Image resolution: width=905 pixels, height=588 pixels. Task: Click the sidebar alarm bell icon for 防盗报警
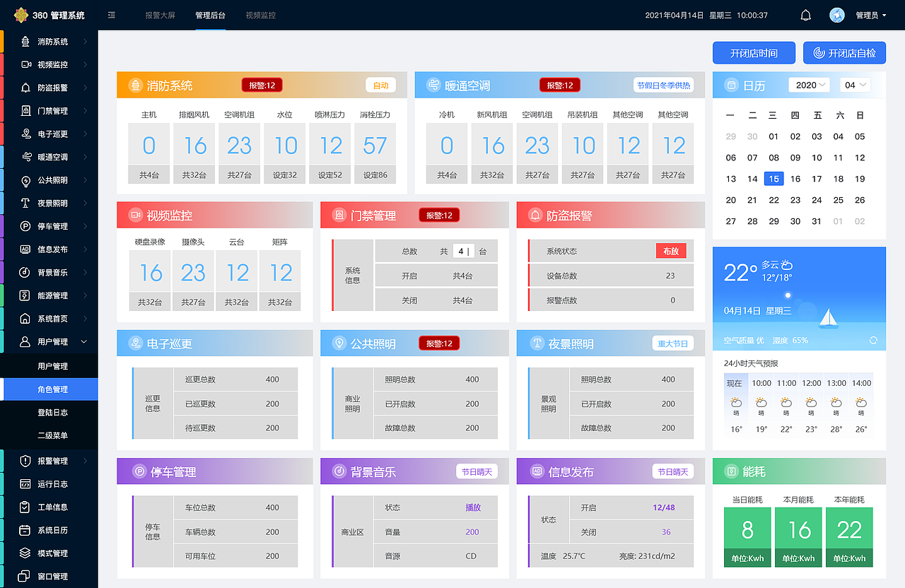tap(25, 88)
